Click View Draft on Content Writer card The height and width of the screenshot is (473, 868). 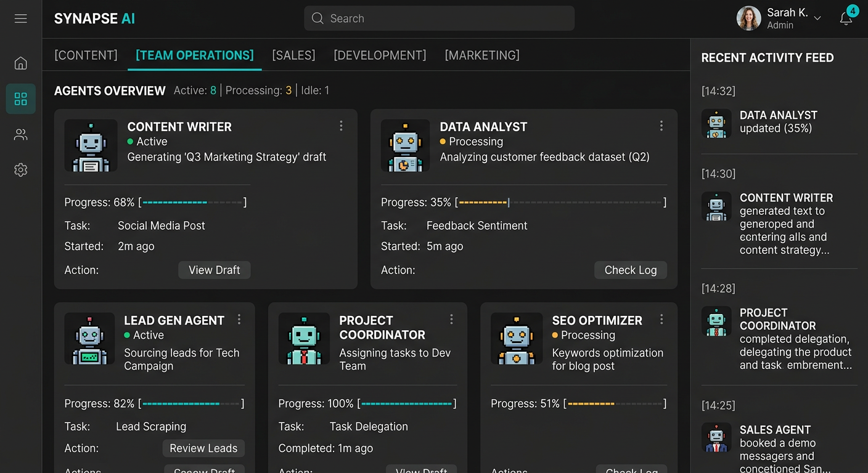214,270
